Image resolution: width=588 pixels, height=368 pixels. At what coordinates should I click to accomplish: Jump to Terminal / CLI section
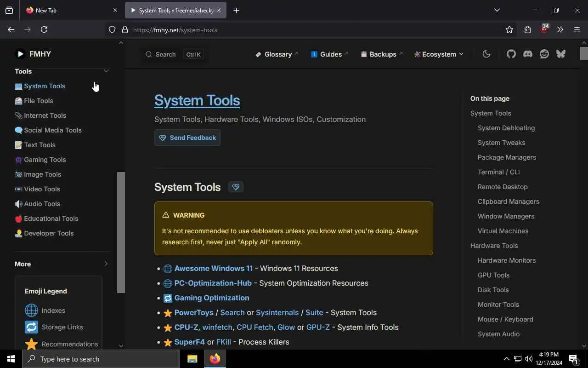click(499, 172)
